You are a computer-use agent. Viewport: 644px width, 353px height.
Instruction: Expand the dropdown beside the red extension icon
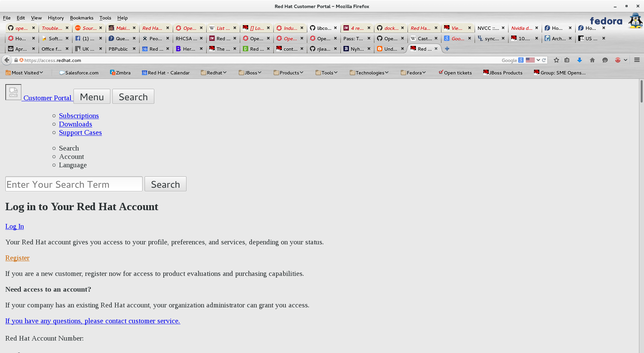pos(626,60)
